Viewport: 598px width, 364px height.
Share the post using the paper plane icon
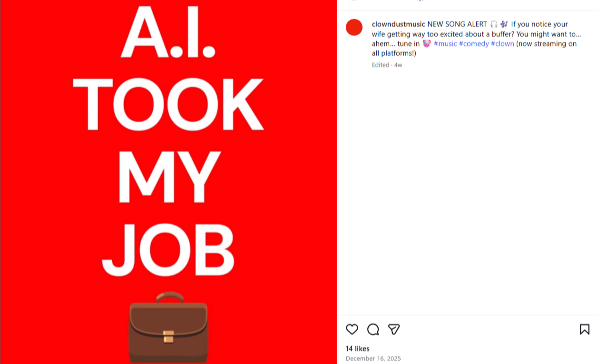[x=394, y=329]
